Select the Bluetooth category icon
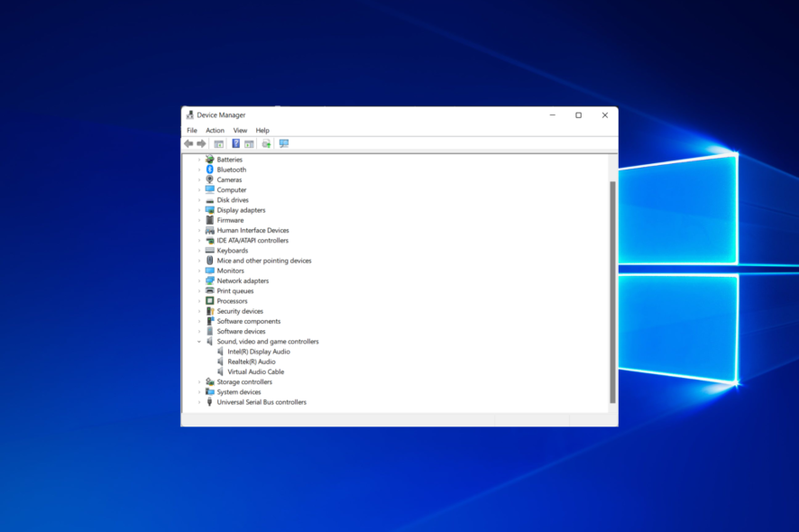The image size is (799, 532). (209, 170)
